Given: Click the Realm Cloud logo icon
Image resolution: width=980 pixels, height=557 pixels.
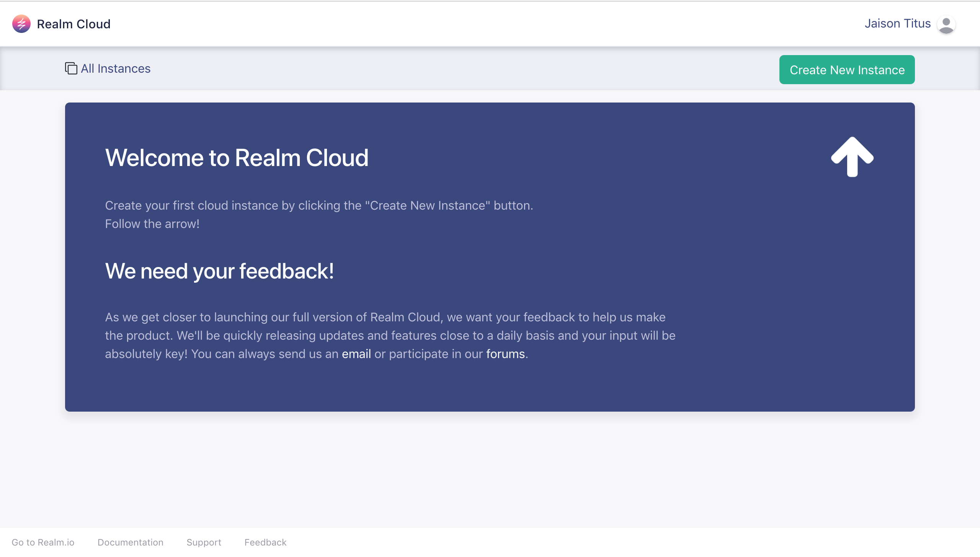Looking at the screenshot, I should coord(21,24).
